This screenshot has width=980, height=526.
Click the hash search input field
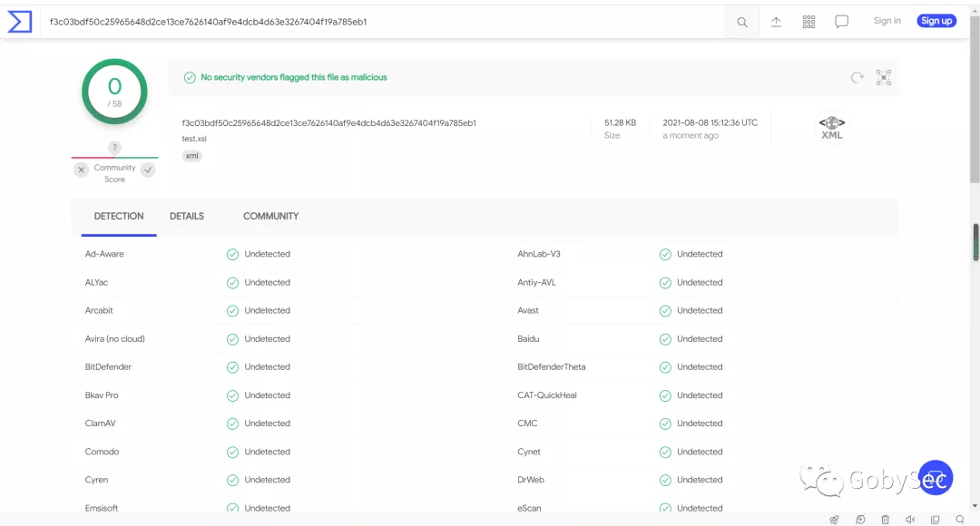click(x=383, y=22)
